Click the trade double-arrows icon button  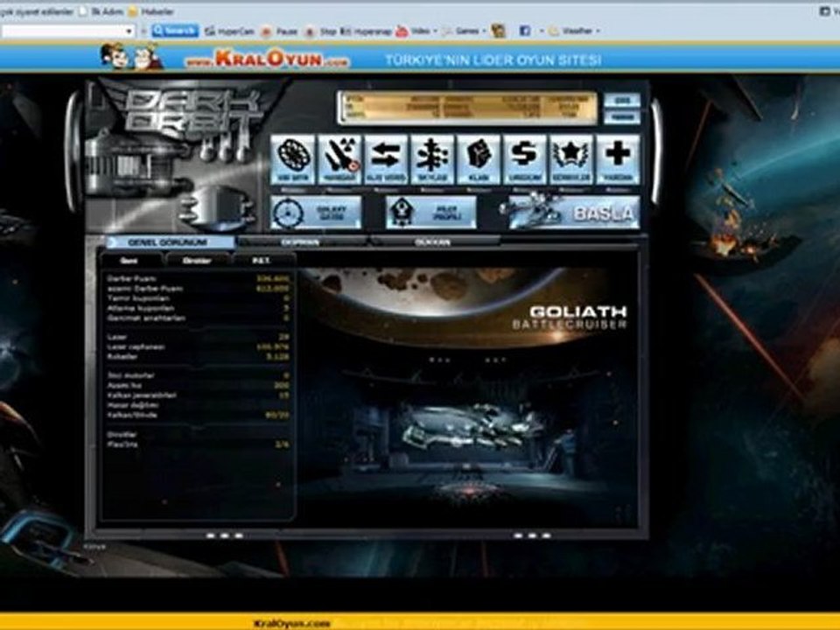pyautogui.click(x=386, y=159)
